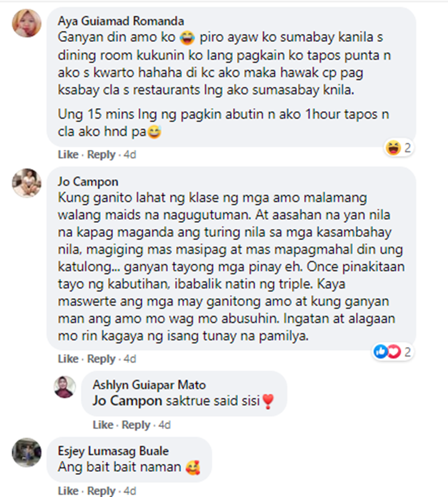Open 4d timestamp on Jo Campon's comment
This screenshot has height=497, width=448.
(130, 359)
